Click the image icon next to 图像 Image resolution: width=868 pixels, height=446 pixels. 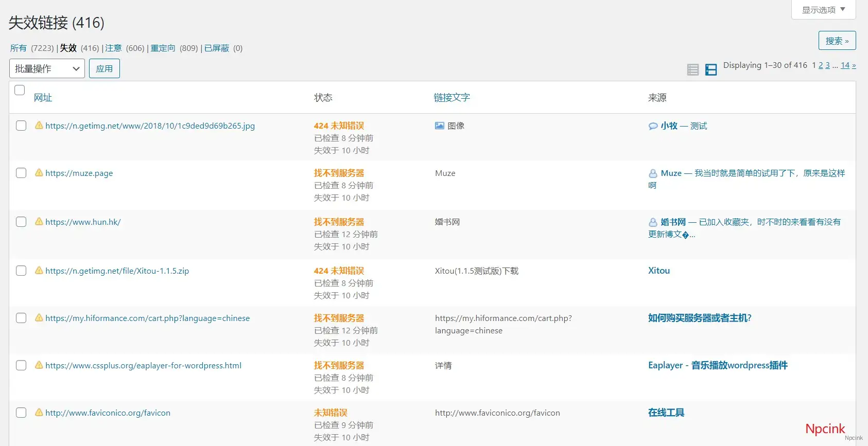click(439, 126)
